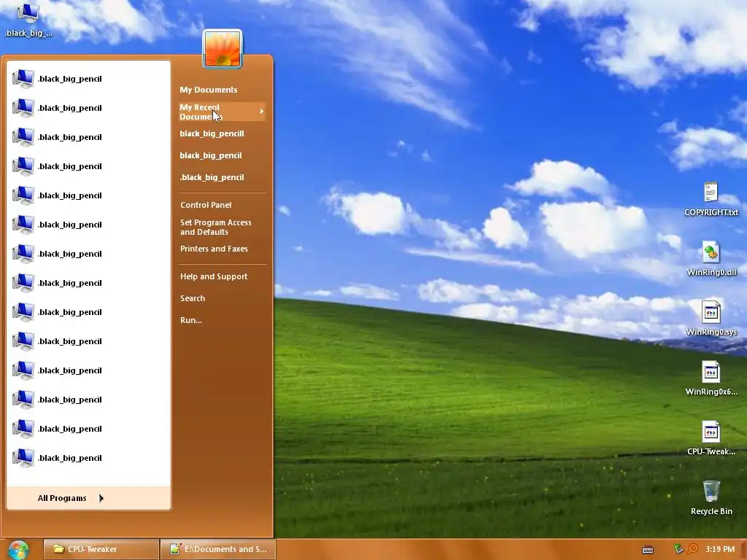The width and height of the screenshot is (747, 560).
Task: Select .black_big_... computer desktop icon
Action: [28, 20]
